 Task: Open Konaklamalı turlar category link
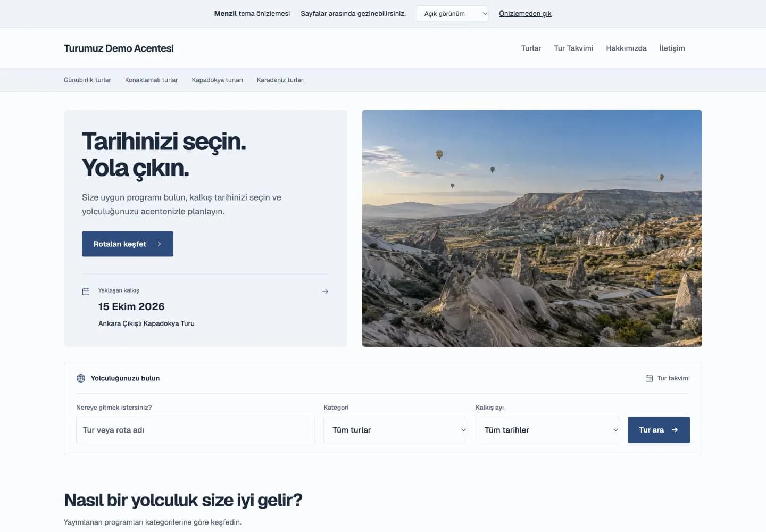coord(151,80)
